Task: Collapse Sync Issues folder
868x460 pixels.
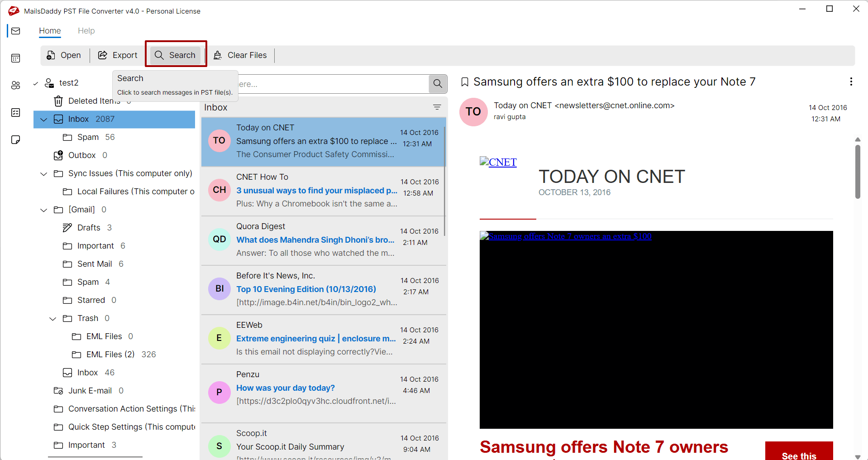Action: 44,174
